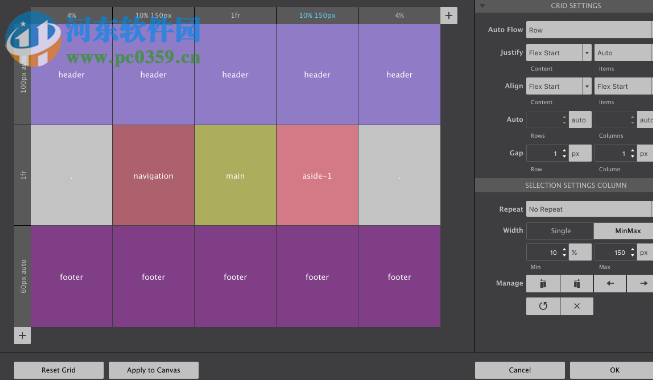Open Justify Content dropdown arrow
The width and height of the screenshot is (653, 380).
(587, 53)
